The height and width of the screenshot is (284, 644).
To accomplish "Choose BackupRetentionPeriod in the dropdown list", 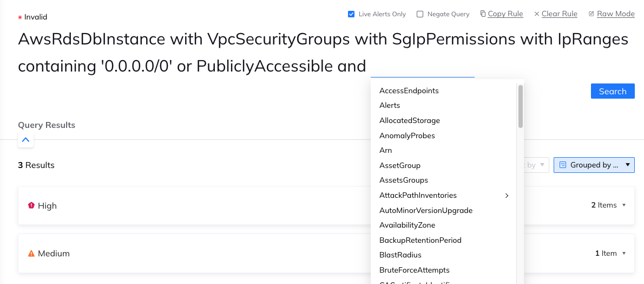I will click(420, 240).
